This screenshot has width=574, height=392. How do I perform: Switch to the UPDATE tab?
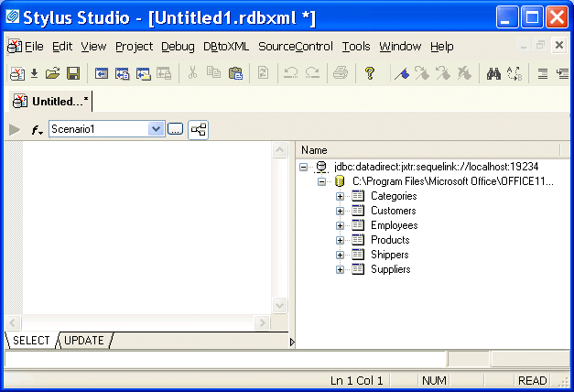coord(84,341)
